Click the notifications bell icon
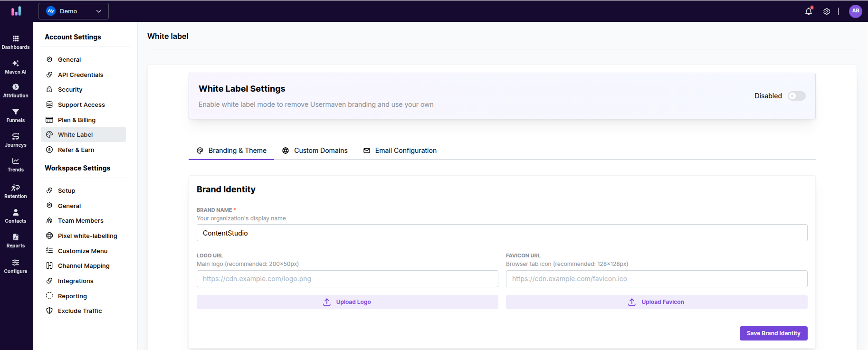 [x=808, y=11]
